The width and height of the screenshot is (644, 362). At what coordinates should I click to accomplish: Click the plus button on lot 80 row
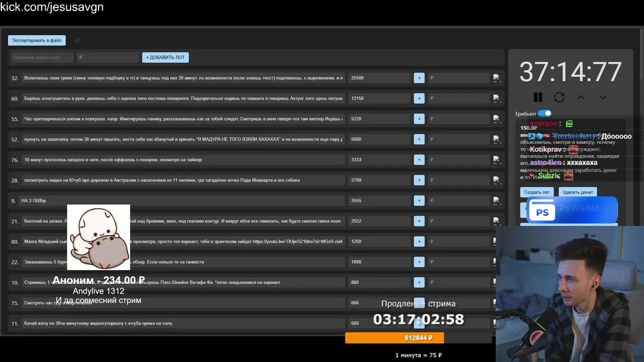coord(419,241)
